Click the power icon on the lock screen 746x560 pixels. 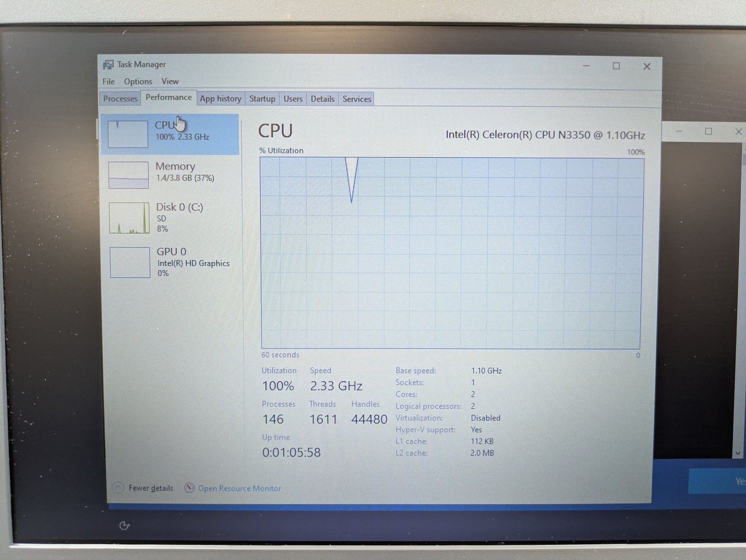tap(124, 526)
